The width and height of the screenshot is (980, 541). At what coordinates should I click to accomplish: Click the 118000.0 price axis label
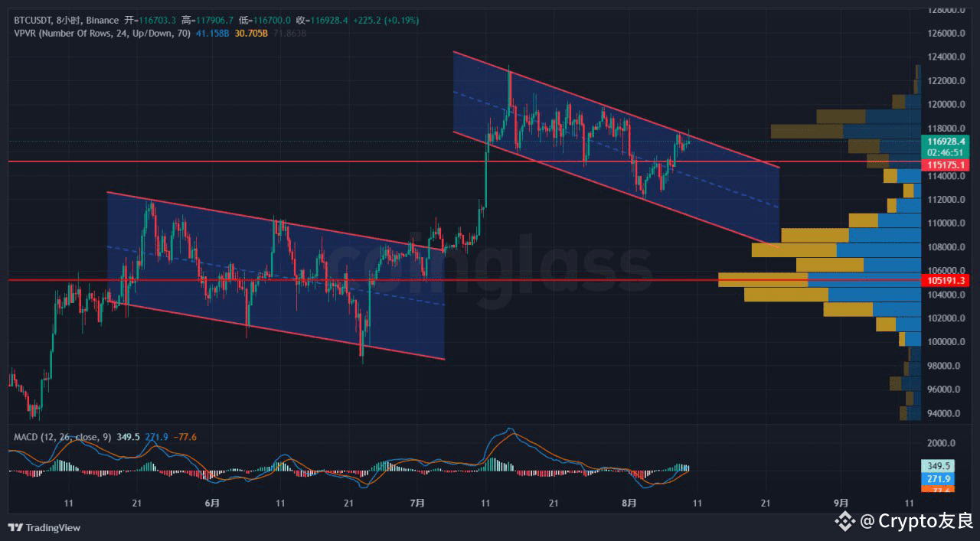coord(946,129)
